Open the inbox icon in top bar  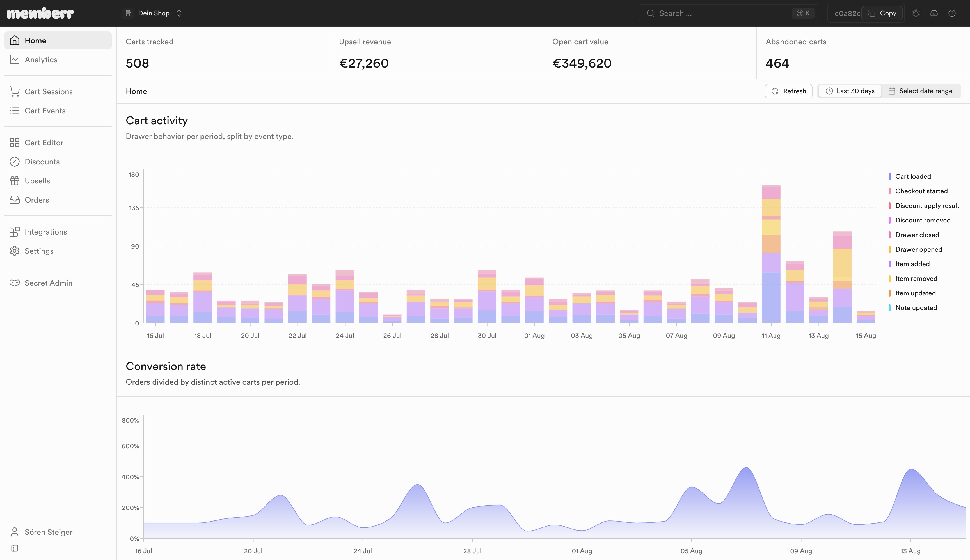pos(934,13)
